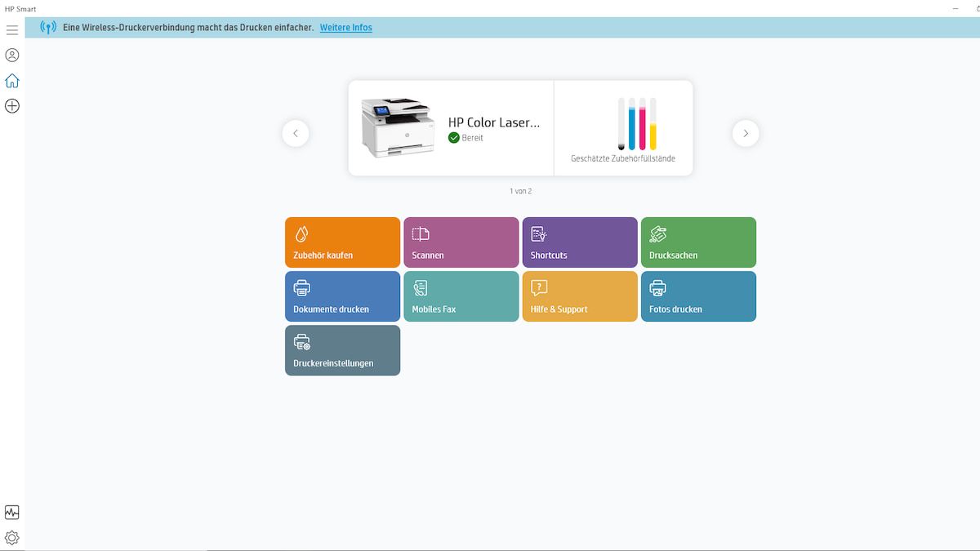Viewport: 980px width, 551px height.
Task: Show the next printer with right chevron
Action: 746,133
